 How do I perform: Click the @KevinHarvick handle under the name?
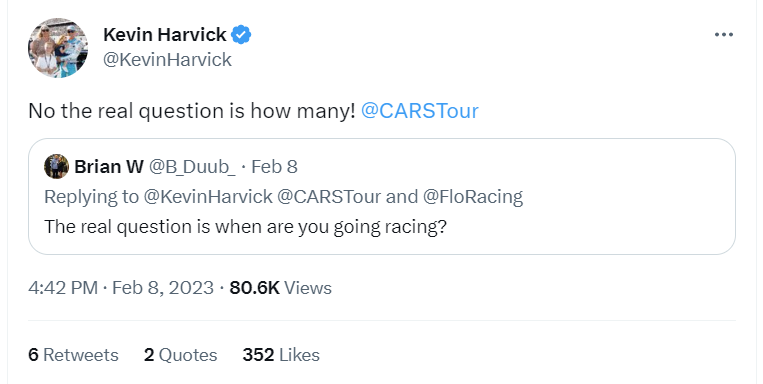167,60
